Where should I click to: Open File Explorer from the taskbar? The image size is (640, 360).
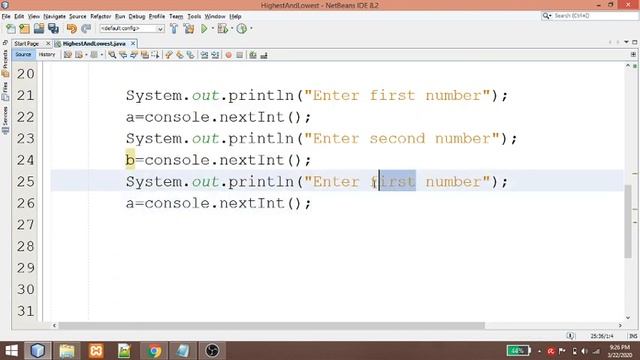[67, 351]
